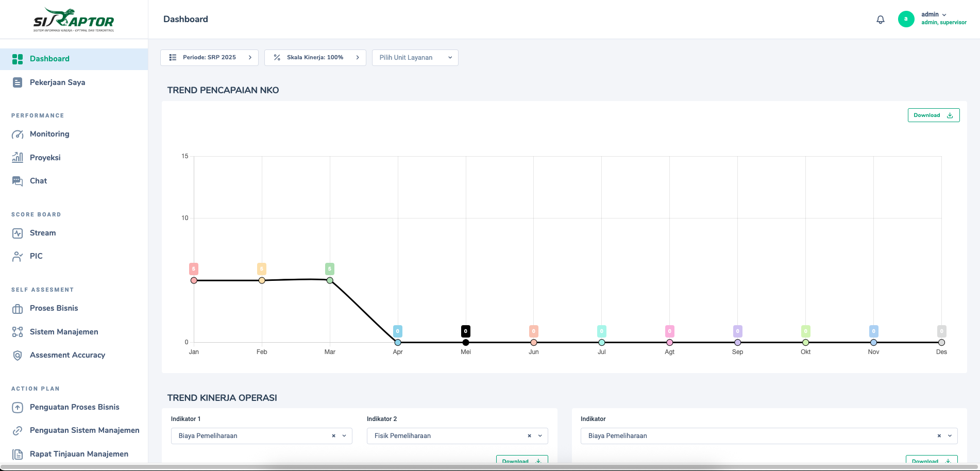
Task: Open notifications bell icon
Action: pos(881,20)
